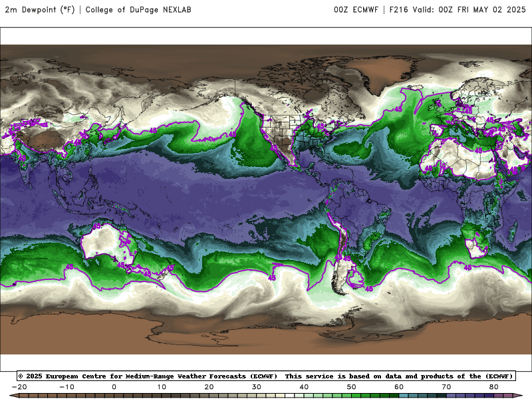Click the 'Valid: 00Z FRI MAY 02 2025' text

(469, 10)
